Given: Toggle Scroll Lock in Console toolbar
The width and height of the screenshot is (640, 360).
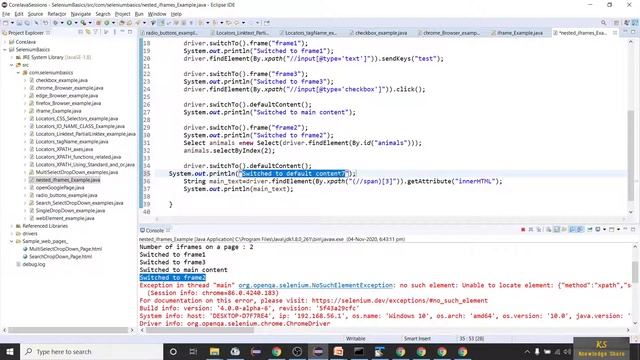Looking at the screenshot, I should pos(556,230).
